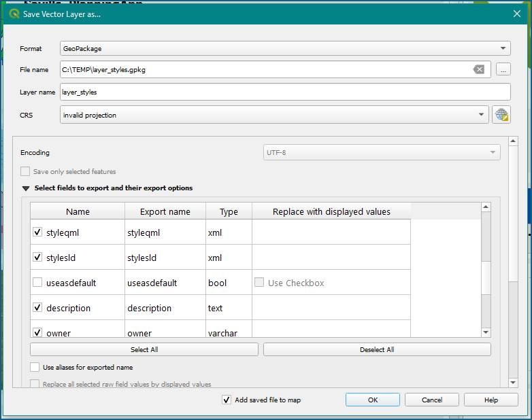Confirm with the OK button
The height and width of the screenshot is (420, 532).
[373, 400]
